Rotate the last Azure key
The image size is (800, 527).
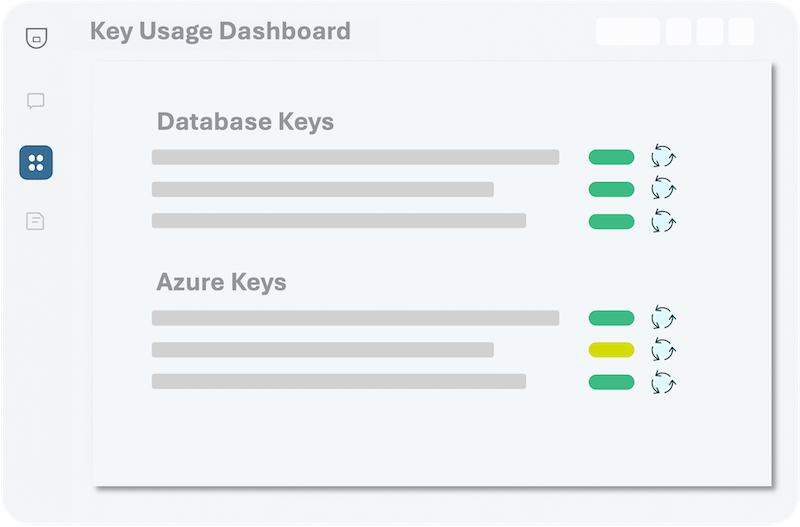[x=663, y=382]
